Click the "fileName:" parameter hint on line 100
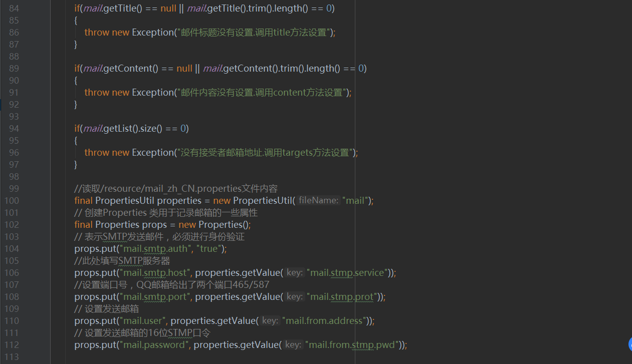 click(318, 200)
